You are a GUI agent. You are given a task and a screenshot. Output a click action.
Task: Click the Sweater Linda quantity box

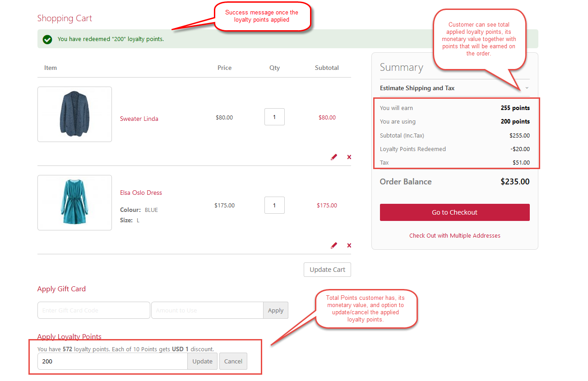[x=274, y=117]
